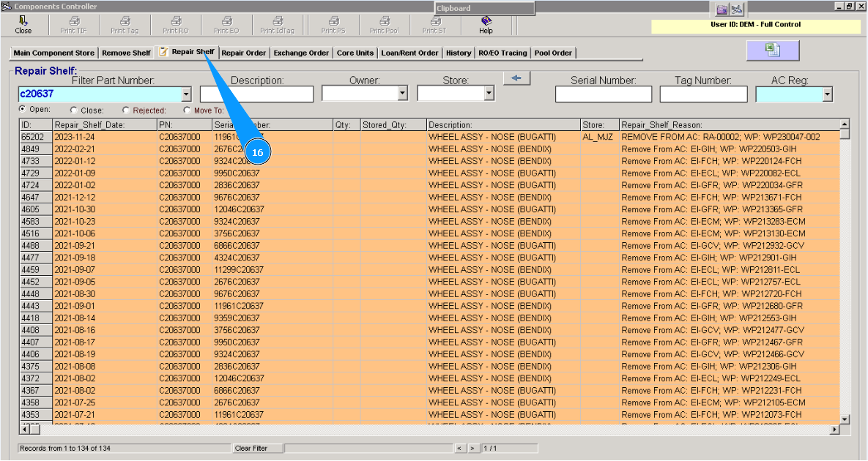The width and height of the screenshot is (868, 461).
Task: Click the blue left arrow button
Action: coord(516,78)
